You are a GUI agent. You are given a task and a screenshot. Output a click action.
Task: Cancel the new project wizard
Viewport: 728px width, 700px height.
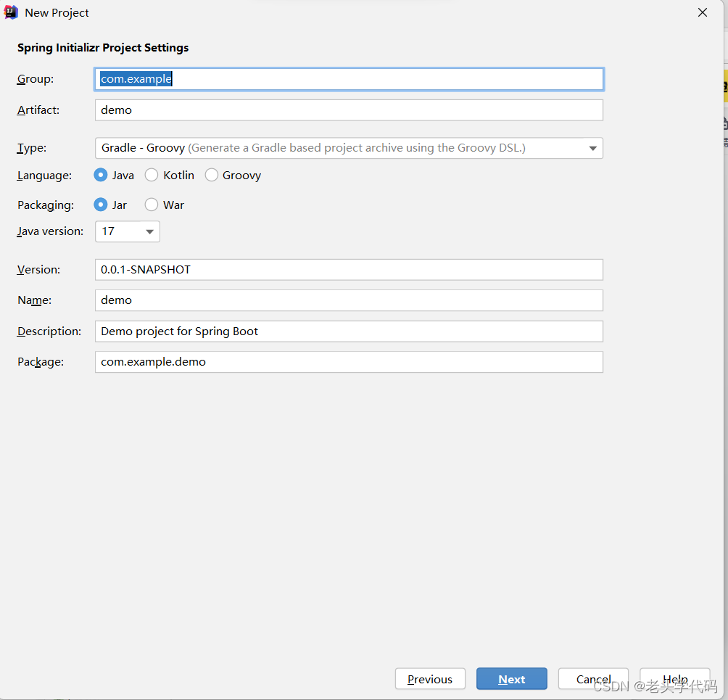click(593, 679)
